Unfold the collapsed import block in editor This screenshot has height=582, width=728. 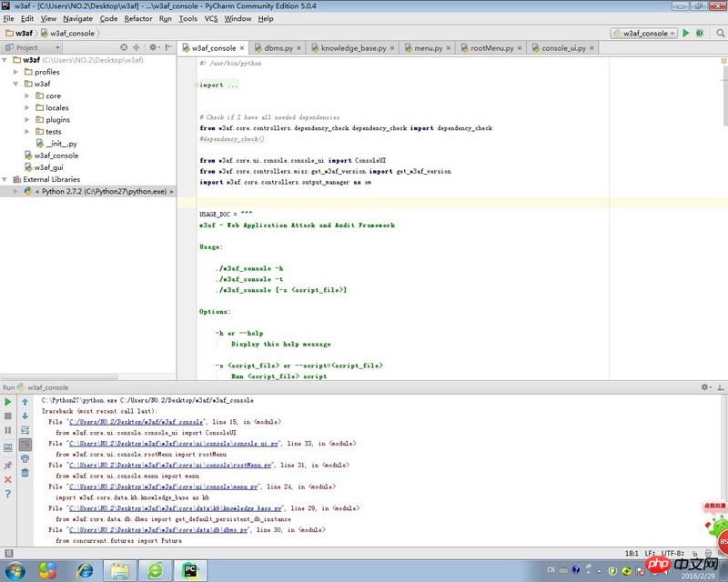click(197, 85)
